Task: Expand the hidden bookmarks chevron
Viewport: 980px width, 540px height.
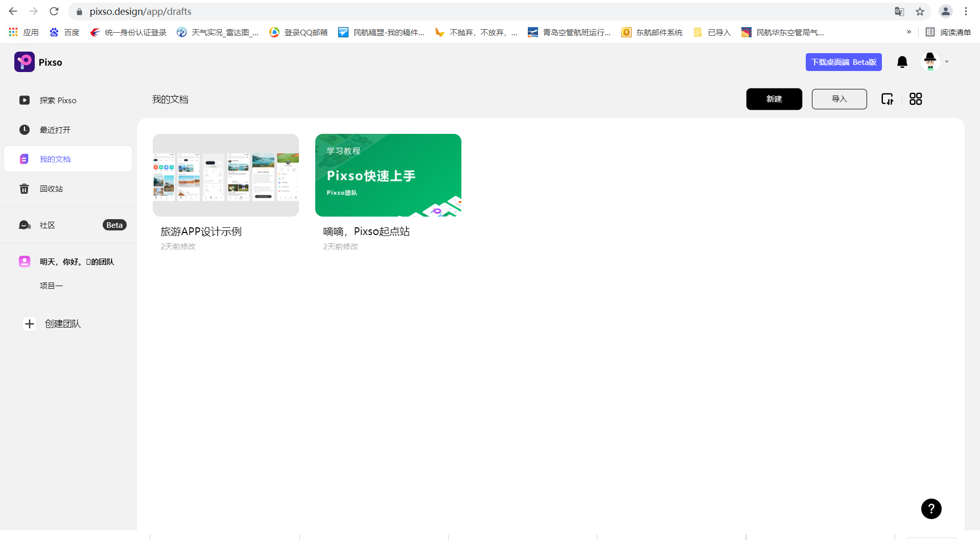Action: (x=909, y=32)
